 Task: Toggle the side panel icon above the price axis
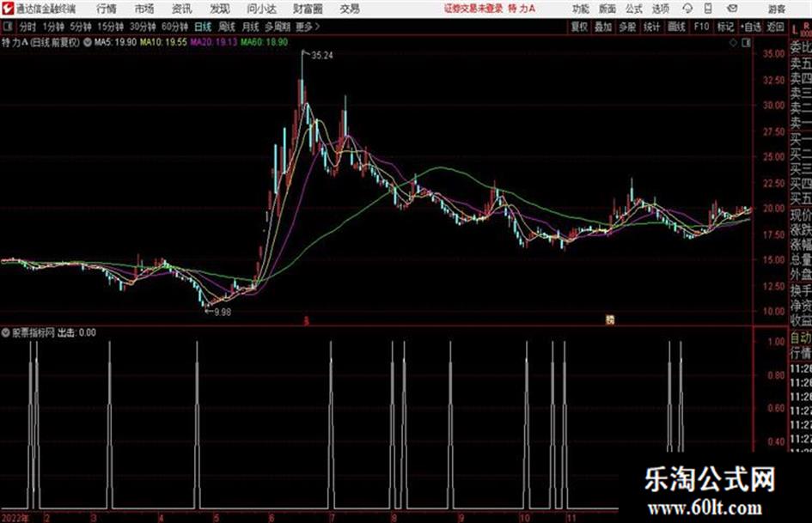(746, 43)
